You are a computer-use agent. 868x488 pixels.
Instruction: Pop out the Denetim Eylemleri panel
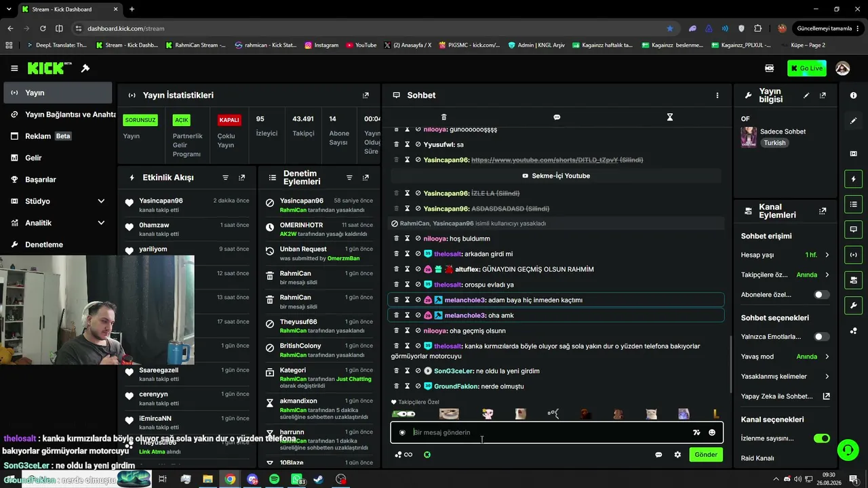366,178
